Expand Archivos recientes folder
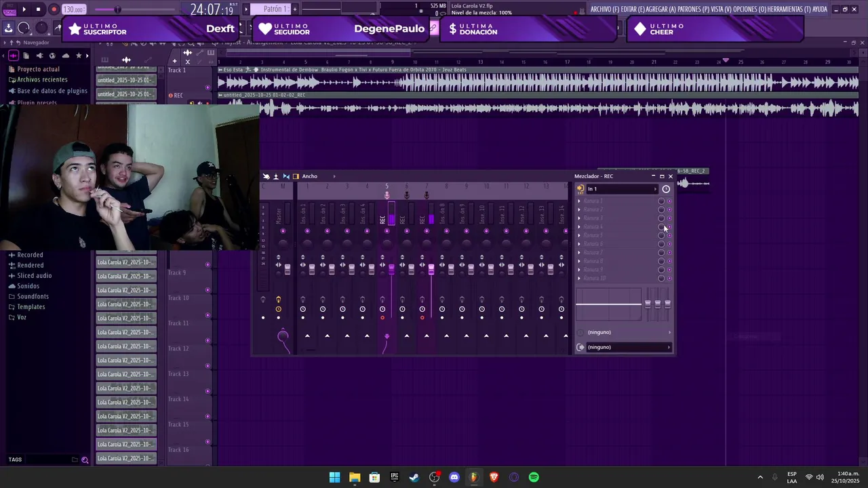 tap(37, 80)
